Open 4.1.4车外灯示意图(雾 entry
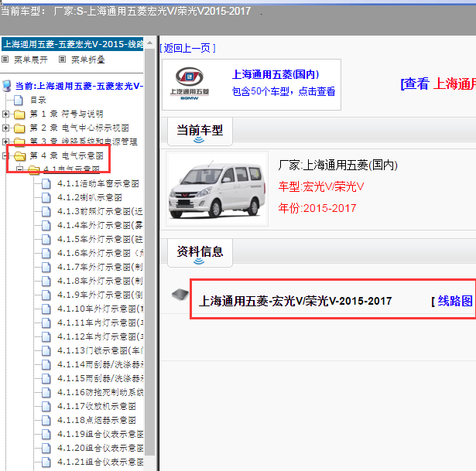The image size is (476, 471). coord(100,225)
